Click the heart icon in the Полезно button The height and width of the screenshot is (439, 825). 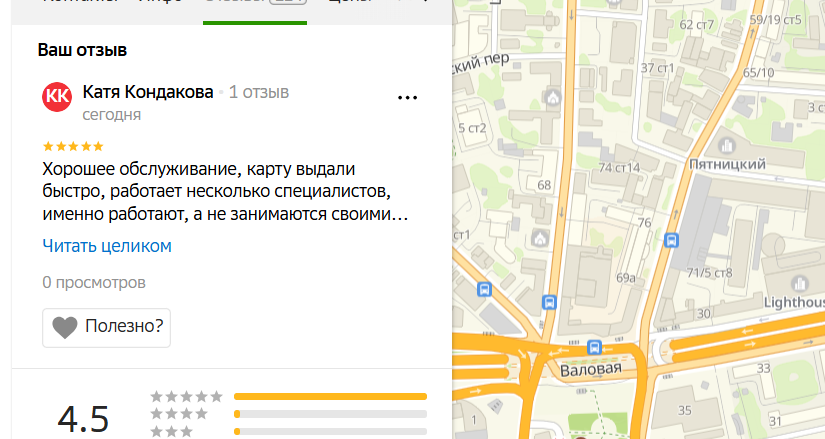pyautogui.click(x=65, y=327)
